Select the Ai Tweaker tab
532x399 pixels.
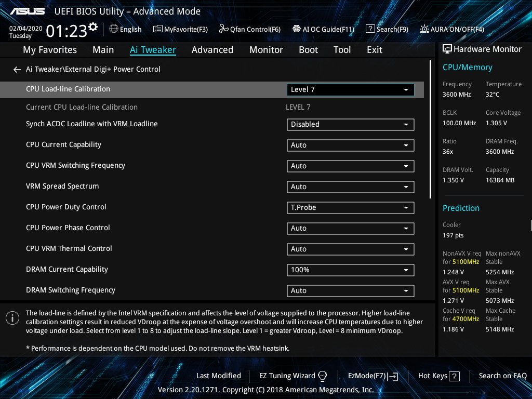point(153,50)
